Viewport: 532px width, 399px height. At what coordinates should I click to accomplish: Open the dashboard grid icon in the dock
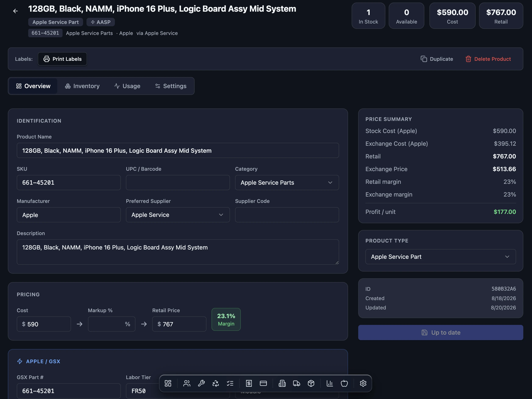[x=168, y=383]
